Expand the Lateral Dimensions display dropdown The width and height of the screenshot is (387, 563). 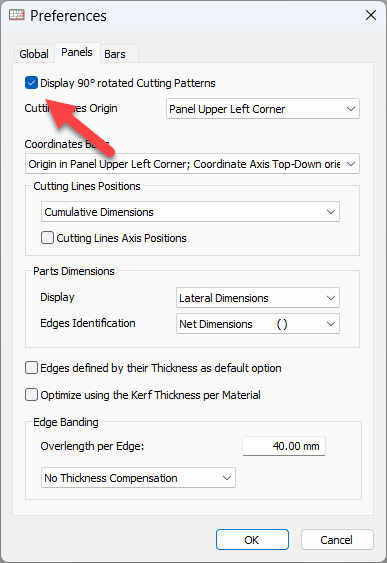pos(258,298)
